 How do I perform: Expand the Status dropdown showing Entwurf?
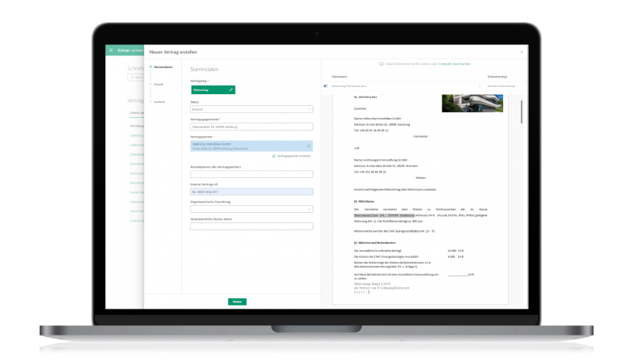pyautogui.click(x=252, y=109)
